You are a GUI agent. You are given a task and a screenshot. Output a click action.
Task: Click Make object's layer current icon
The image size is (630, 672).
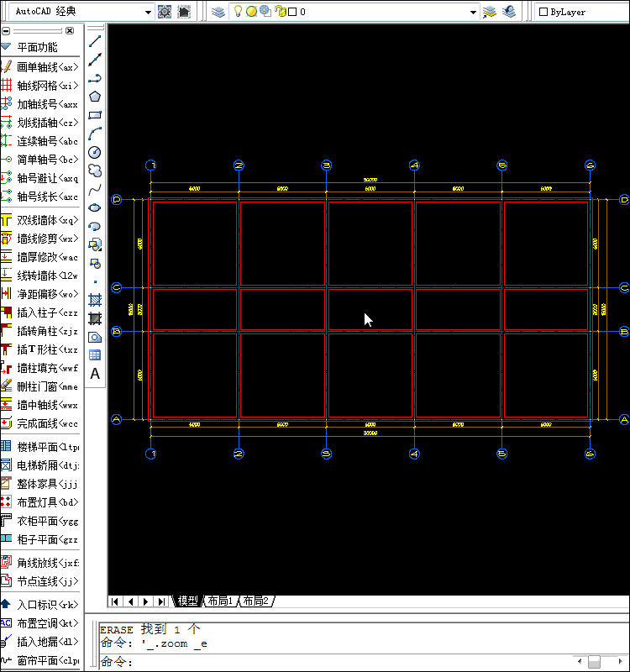click(x=489, y=12)
